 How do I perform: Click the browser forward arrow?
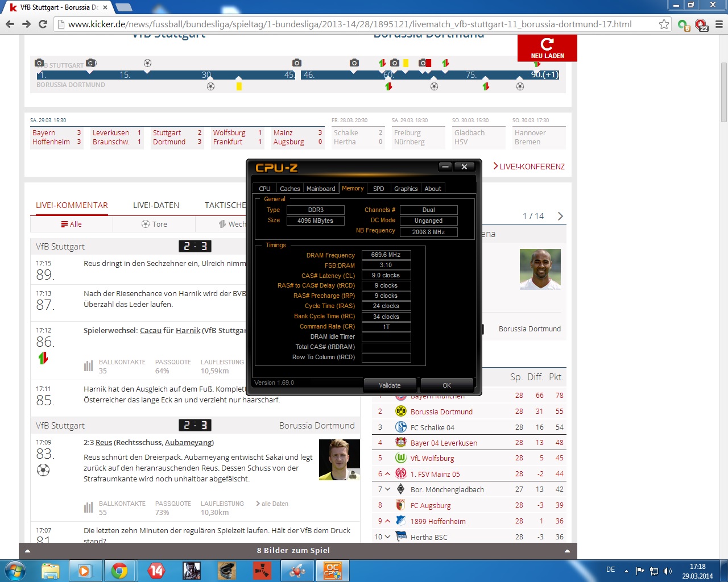26,24
